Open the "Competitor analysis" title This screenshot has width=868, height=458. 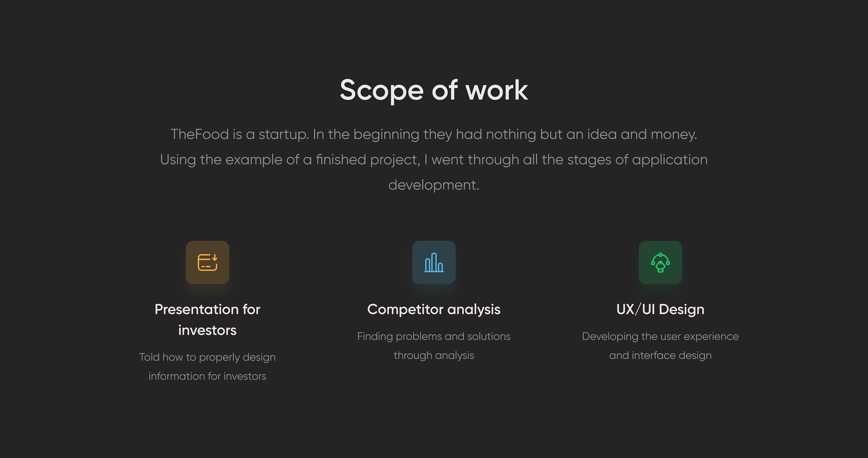tap(434, 309)
